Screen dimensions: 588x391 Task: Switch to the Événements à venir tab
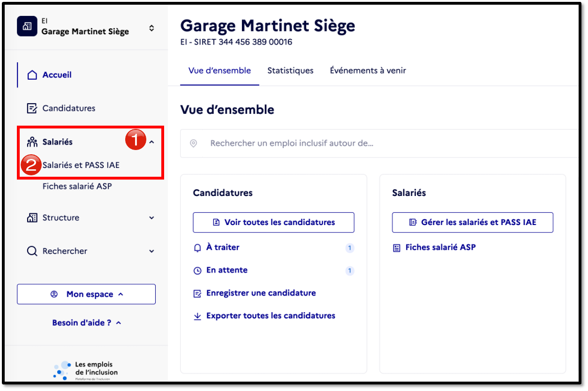pos(368,71)
